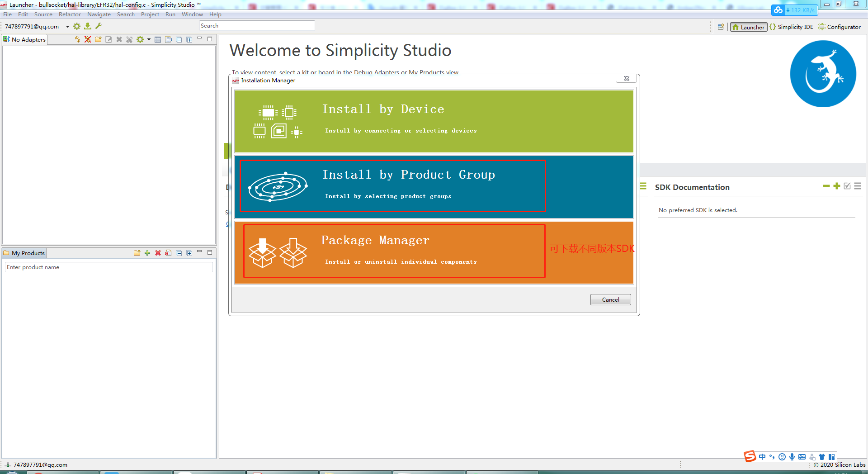
Task: Open the Navigate menu
Action: tap(99, 14)
